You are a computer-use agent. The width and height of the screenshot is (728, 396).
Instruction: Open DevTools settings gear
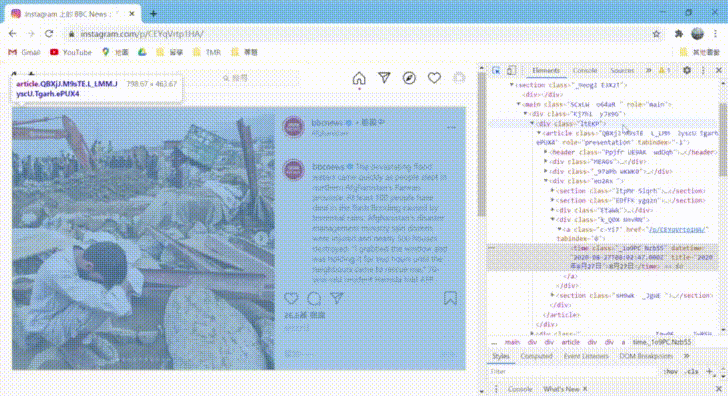(687, 70)
